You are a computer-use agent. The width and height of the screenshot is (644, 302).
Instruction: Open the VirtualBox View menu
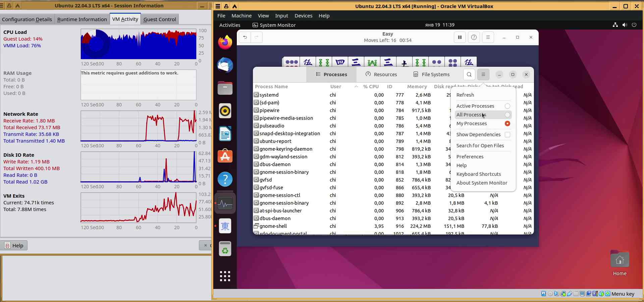(263, 16)
